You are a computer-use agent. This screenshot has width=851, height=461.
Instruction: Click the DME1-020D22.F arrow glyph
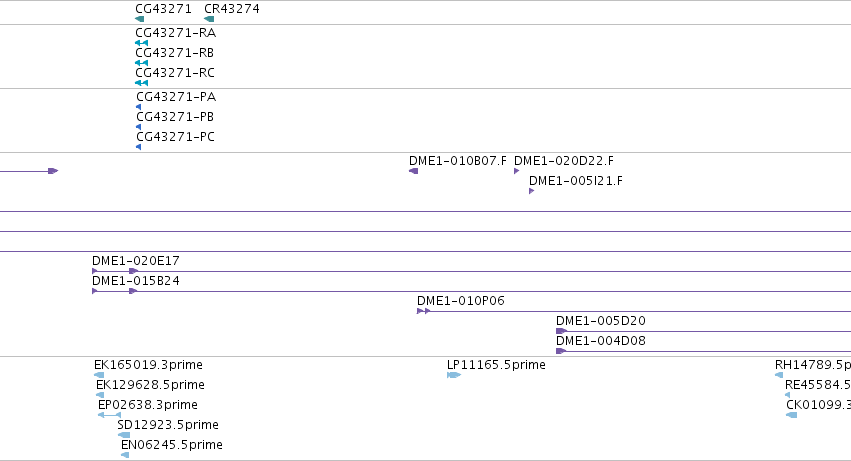click(517, 171)
